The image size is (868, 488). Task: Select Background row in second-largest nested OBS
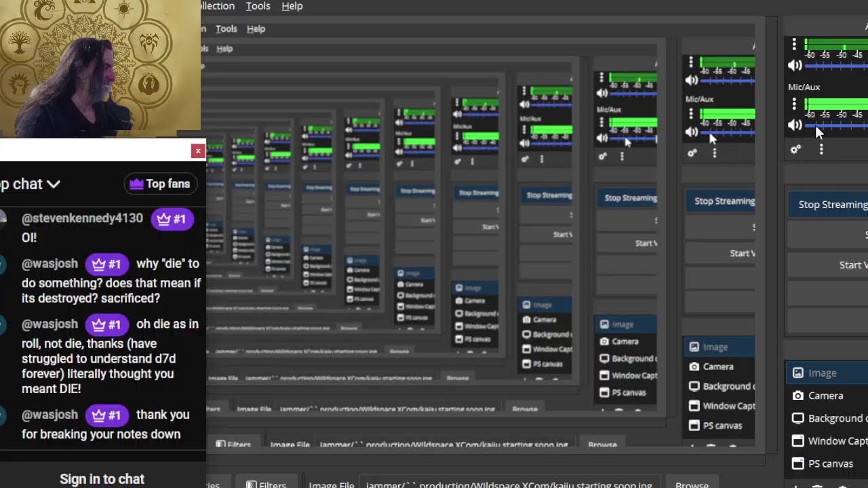(720, 386)
